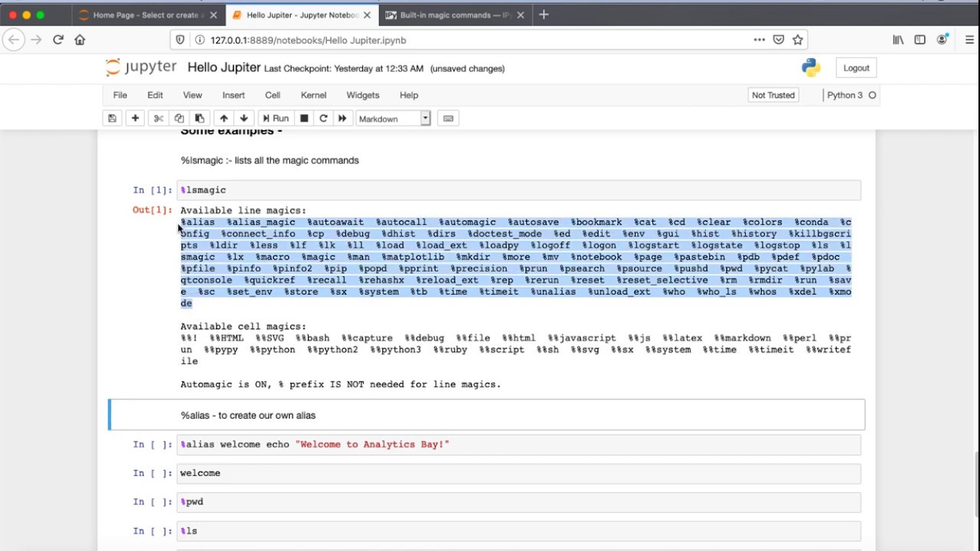The width and height of the screenshot is (980, 551).
Task: Select the %alias welcome echo cell
Action: [x=518, y=444]
